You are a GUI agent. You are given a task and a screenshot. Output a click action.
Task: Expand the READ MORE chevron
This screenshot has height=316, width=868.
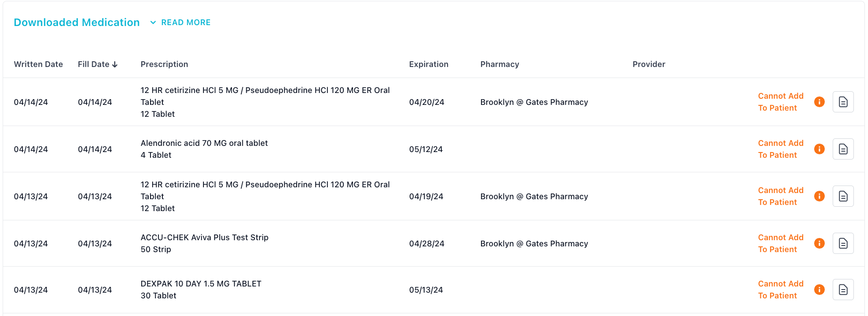tap(153, 22)
